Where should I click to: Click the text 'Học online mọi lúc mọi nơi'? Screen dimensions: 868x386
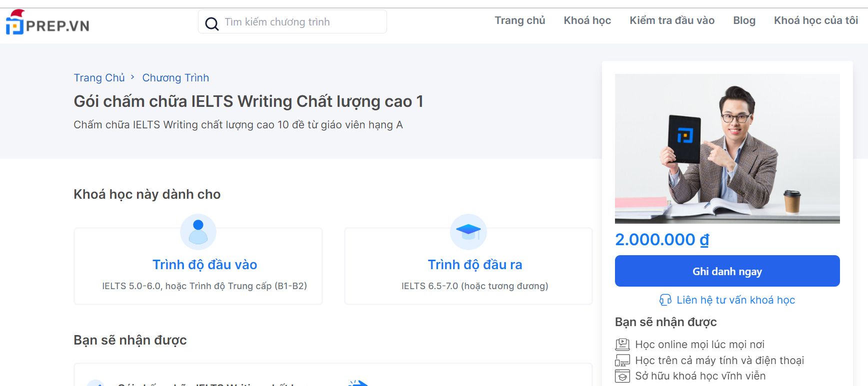[699, 345]
